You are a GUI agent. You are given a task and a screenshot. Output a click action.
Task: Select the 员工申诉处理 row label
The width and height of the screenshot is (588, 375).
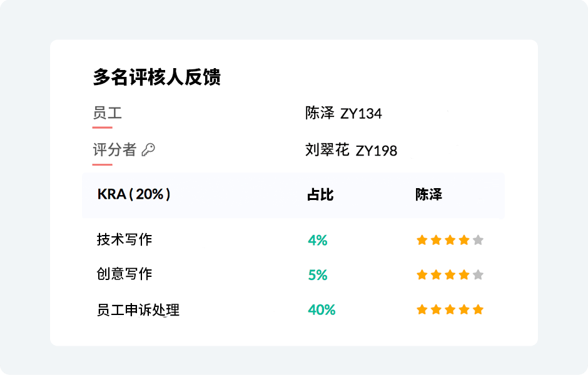(138, 310)
